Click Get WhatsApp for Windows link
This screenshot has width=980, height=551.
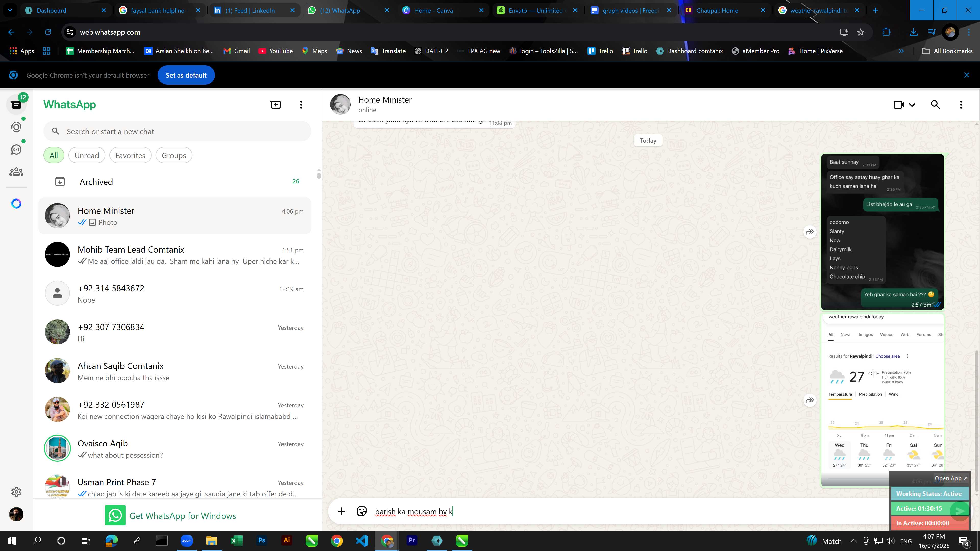[170, 515]
